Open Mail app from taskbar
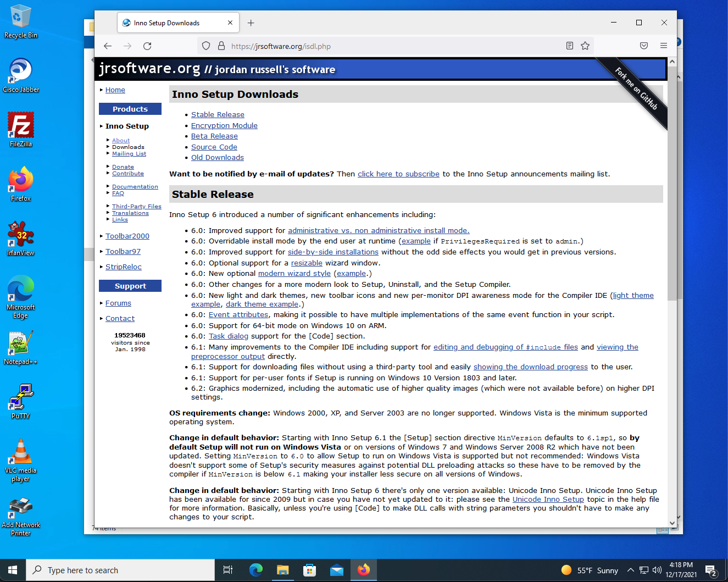The height and width of the screenshot is (582, 728). pyautogui.click(x=337, y=570)
